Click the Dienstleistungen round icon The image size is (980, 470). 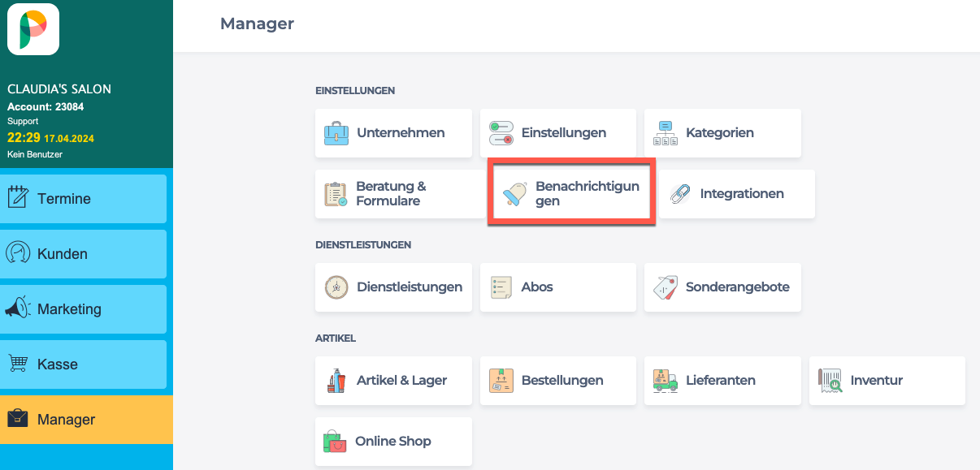(336, 287)
